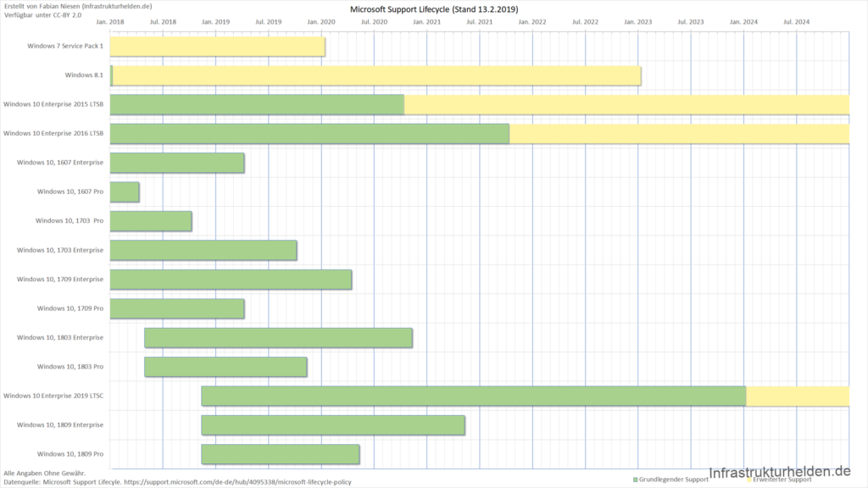Image resolution: width=868 pixels, height=488 pixels.
Task: Select the Windows 10, 1809 Pro label
Action: [70, 454]
